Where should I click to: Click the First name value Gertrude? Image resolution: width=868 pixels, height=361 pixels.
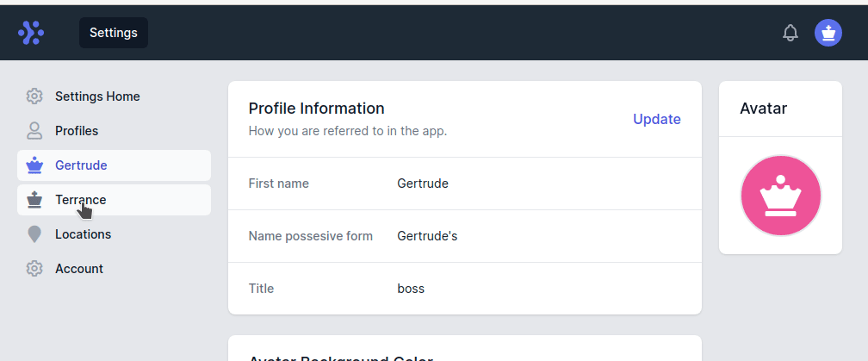pyautogui.click(x=422, y=184)
